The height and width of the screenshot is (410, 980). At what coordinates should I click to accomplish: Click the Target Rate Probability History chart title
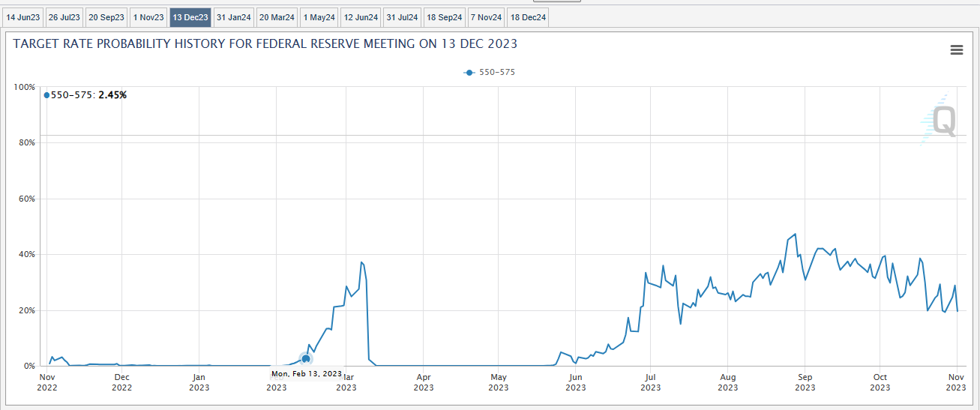click(265, 44)
